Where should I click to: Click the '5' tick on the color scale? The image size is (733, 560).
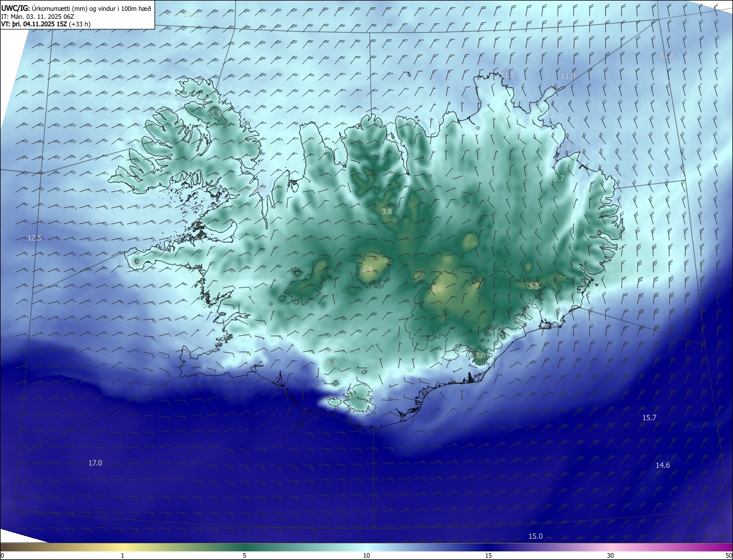pyautogui.click(x=245, y=555)
